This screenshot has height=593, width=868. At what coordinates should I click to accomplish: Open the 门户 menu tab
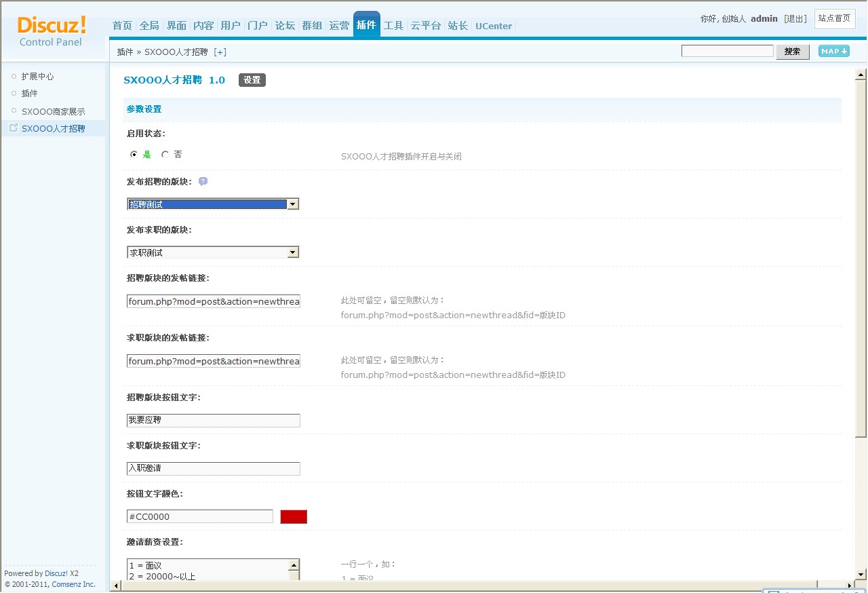pyautogui.click(x=258, y=26)
